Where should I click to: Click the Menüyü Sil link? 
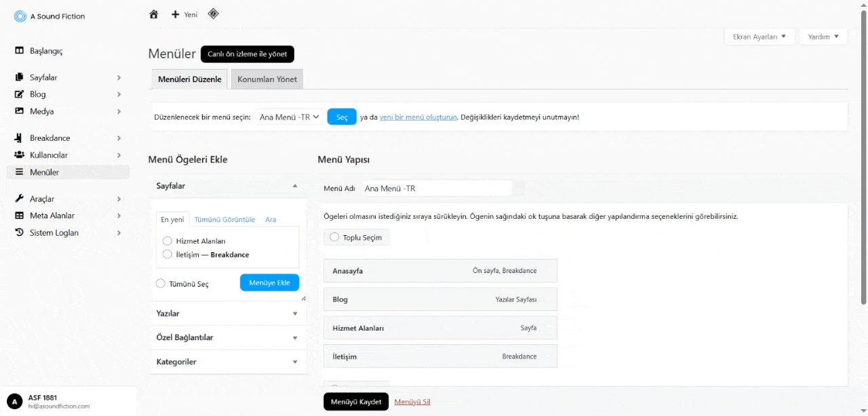click(x=412, y=402)
